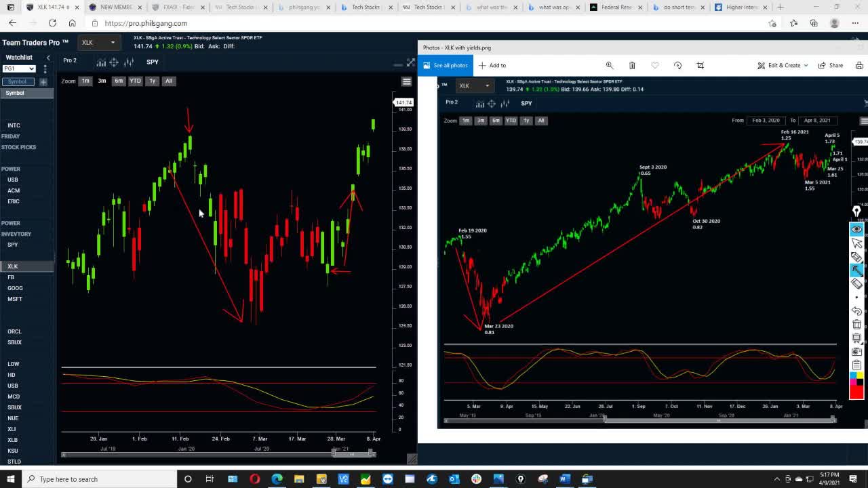Open Microsoft Word from the taskbar

(564, 479)
